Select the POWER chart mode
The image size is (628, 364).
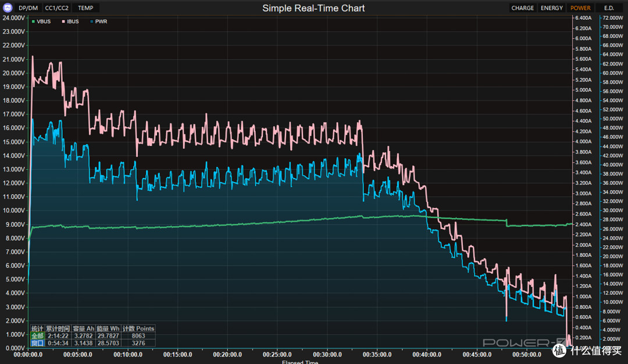point(580,8)
